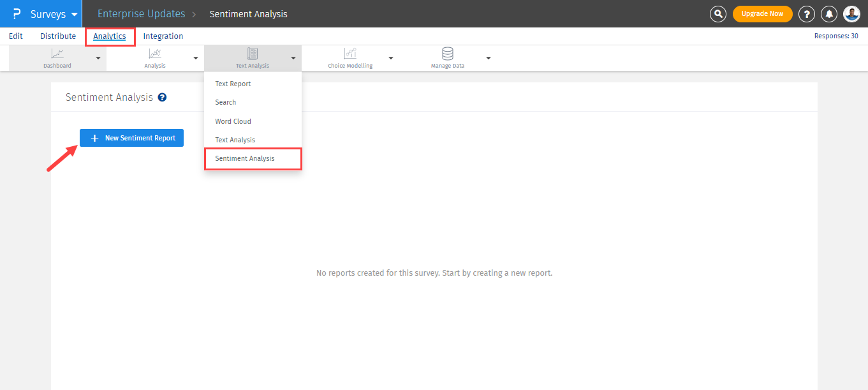Click the search magnifier icon

tap(717, 13)
